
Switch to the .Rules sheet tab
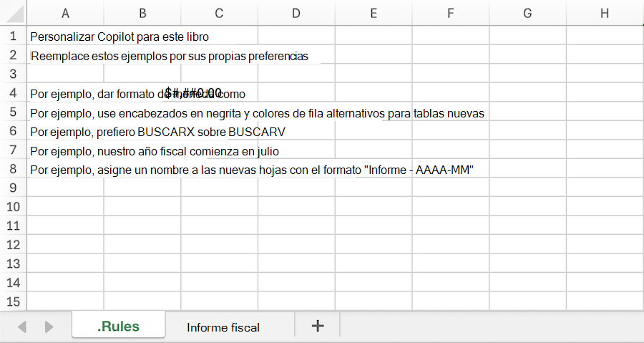click(119, 326)
